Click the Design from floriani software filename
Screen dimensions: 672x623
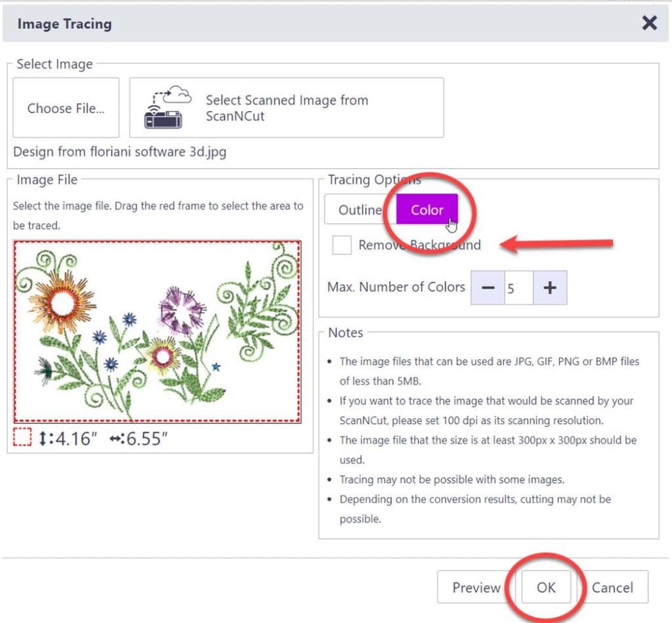(121, 152)
